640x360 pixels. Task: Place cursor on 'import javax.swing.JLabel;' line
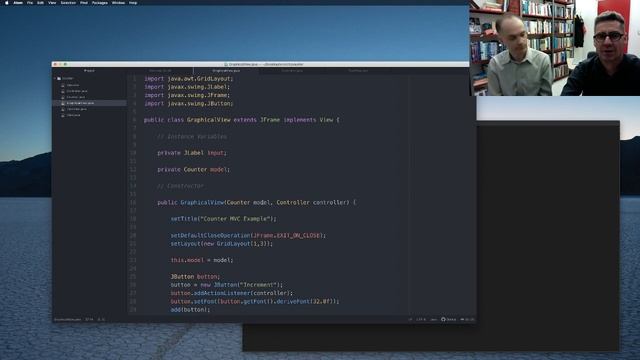[x=187, y=87]
